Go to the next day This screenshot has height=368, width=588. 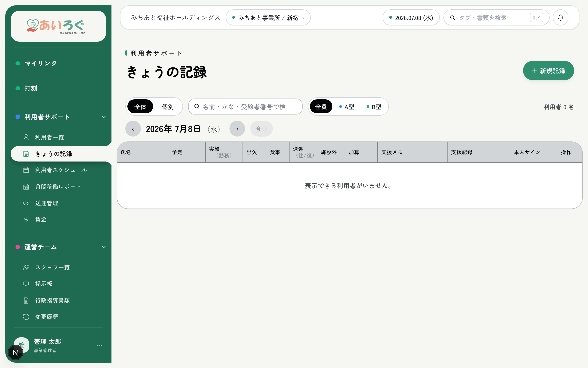point(237,129)
